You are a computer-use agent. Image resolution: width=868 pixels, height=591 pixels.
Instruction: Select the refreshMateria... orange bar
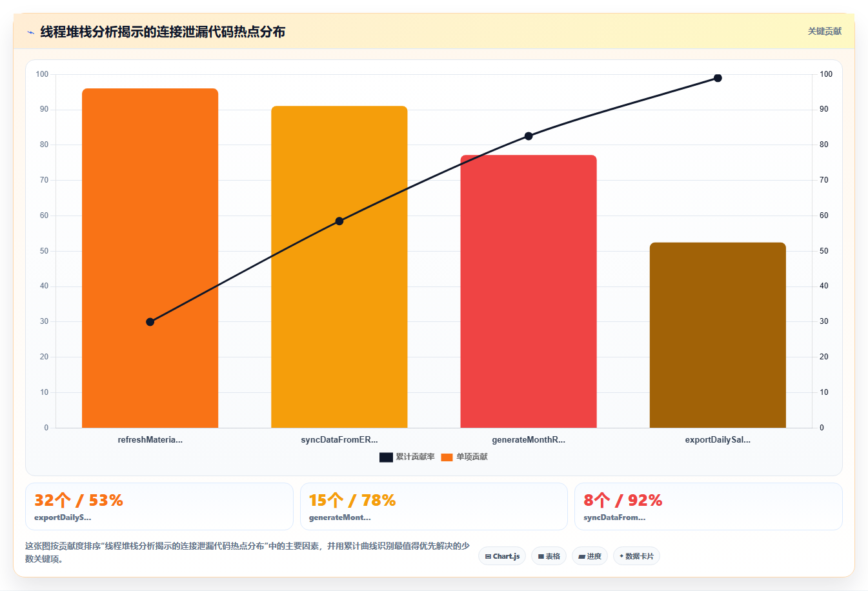coord(150,258)
